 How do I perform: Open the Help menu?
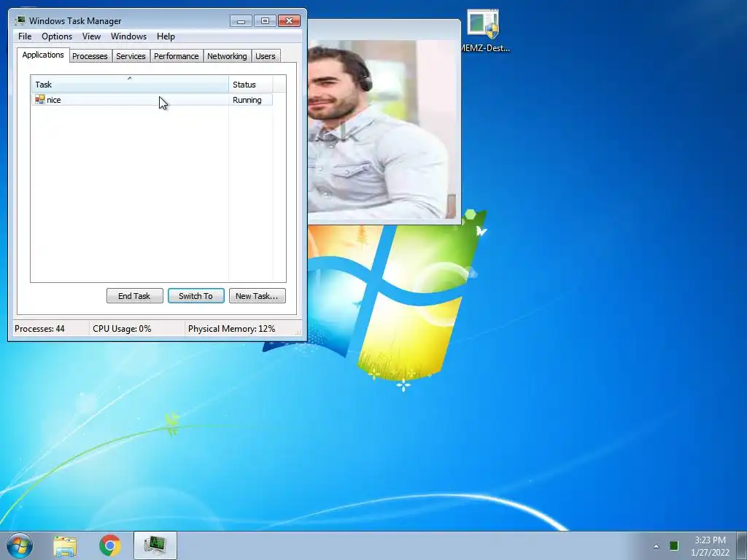click(166, 36)
